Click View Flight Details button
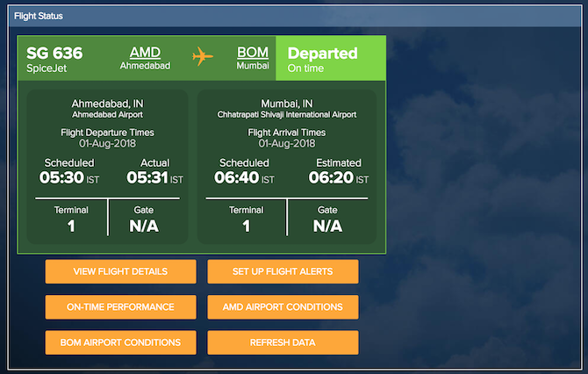This screenshot has width=588, height=374. tap(120, 271)
